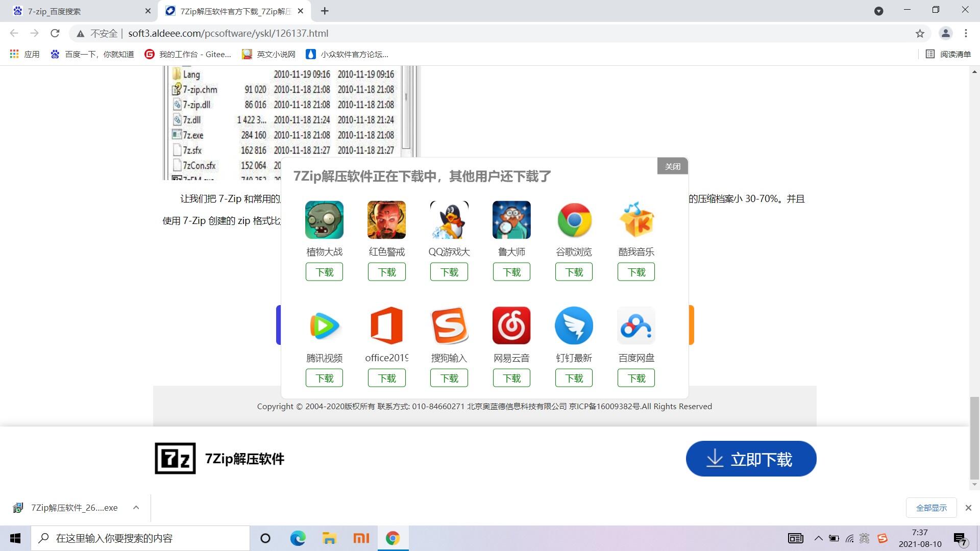
Task: Click the office2019 app icon
Action: pyautogui.click(x=386, y=325)
